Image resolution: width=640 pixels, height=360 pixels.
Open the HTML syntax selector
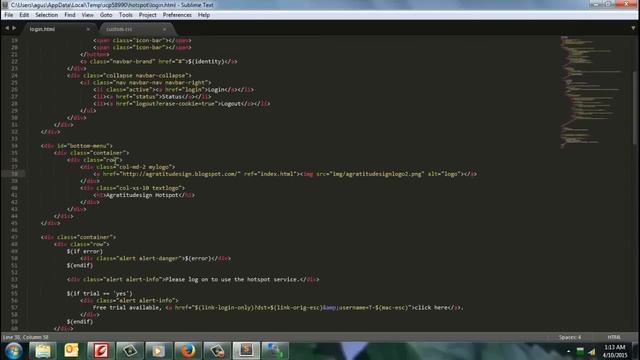tap(614, 337)
